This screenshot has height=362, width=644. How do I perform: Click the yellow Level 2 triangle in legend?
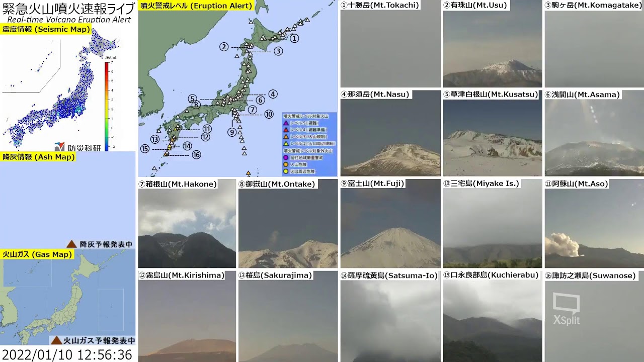point(286,144)
